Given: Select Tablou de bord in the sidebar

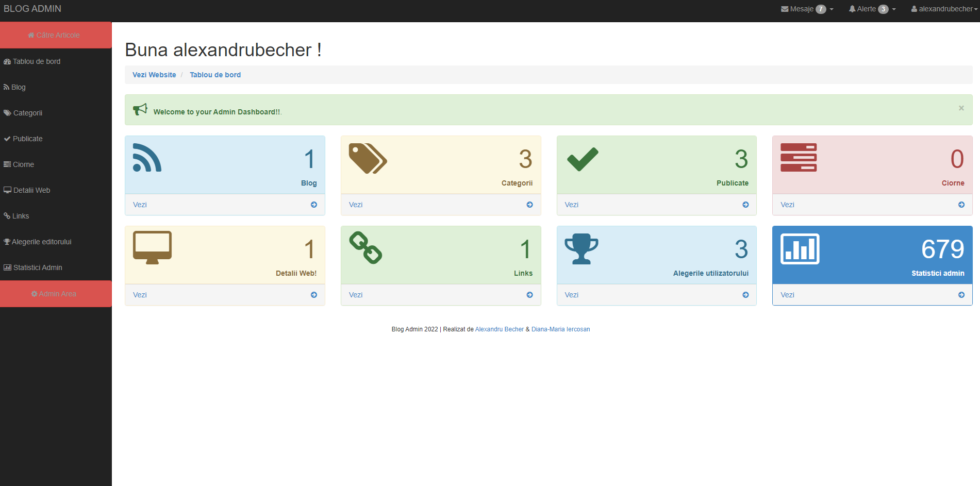Looking at the screenshot, I should point(36,61).
